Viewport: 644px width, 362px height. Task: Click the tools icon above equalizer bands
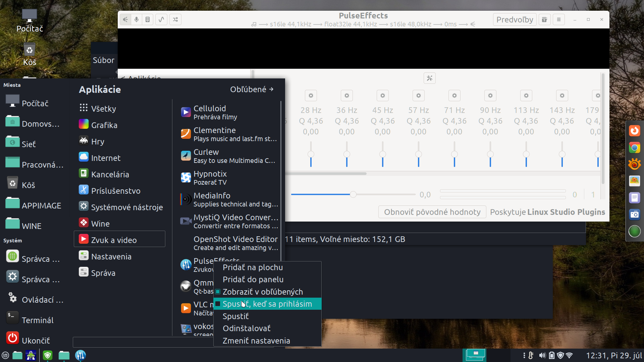point(429,78)
